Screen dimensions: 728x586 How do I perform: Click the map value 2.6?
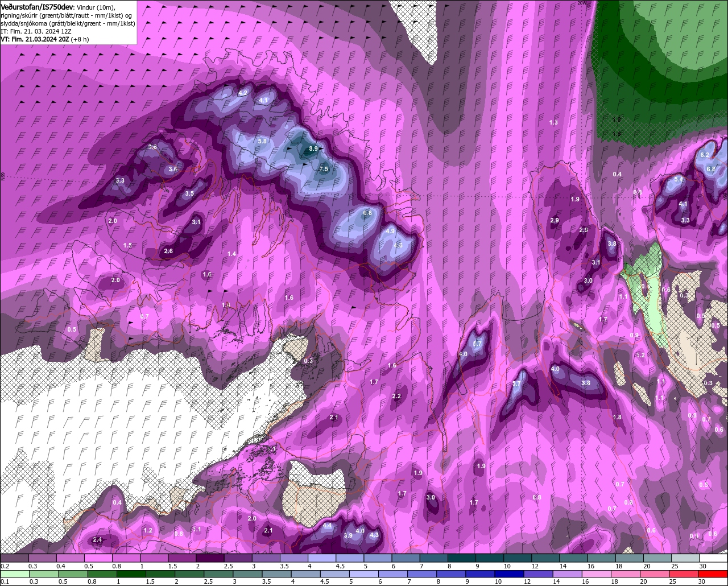point(168,251)
